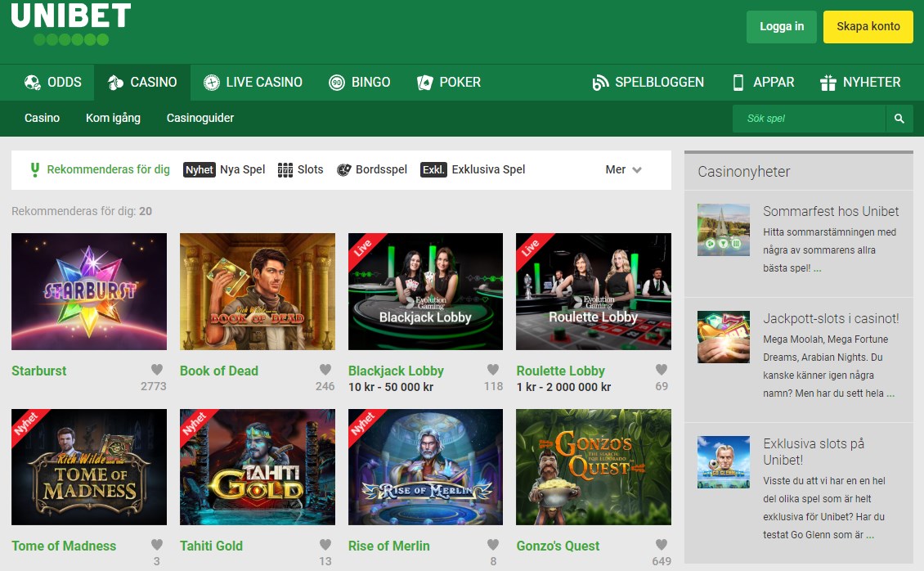Favorite Rise of Merlin with its heart
The image size is (924, 571).
[493, 545]
